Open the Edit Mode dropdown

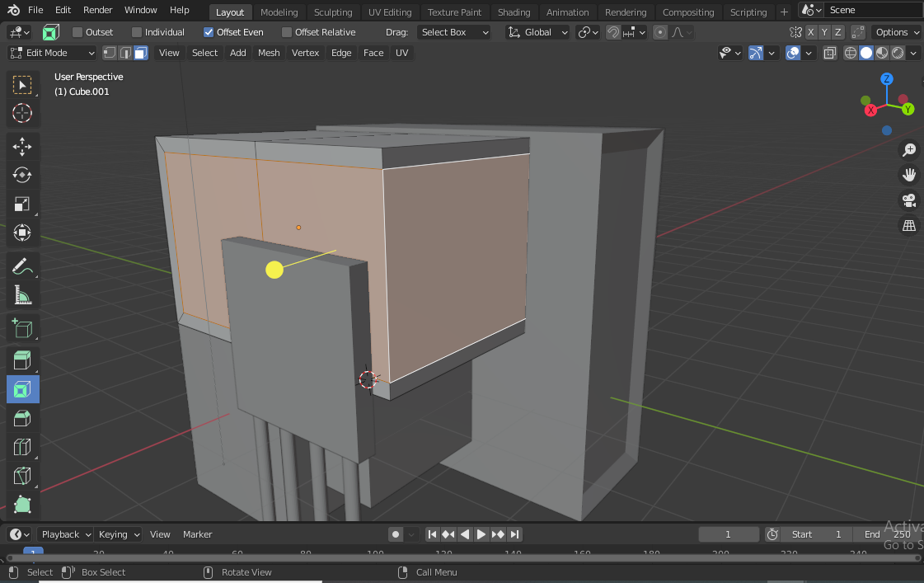click(x=52, y=53)
